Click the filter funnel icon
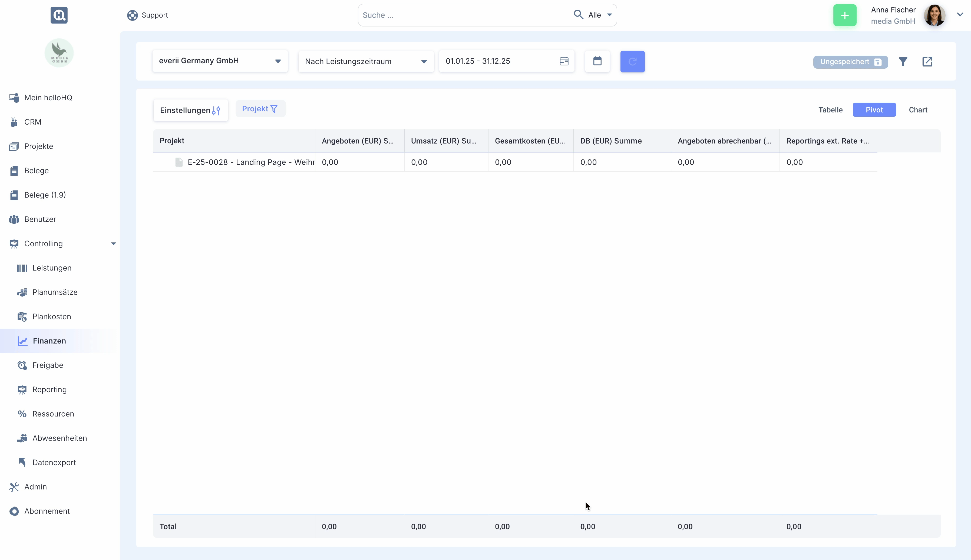The width and height of the screenshot is (971, 560). [x=903, y=62]
